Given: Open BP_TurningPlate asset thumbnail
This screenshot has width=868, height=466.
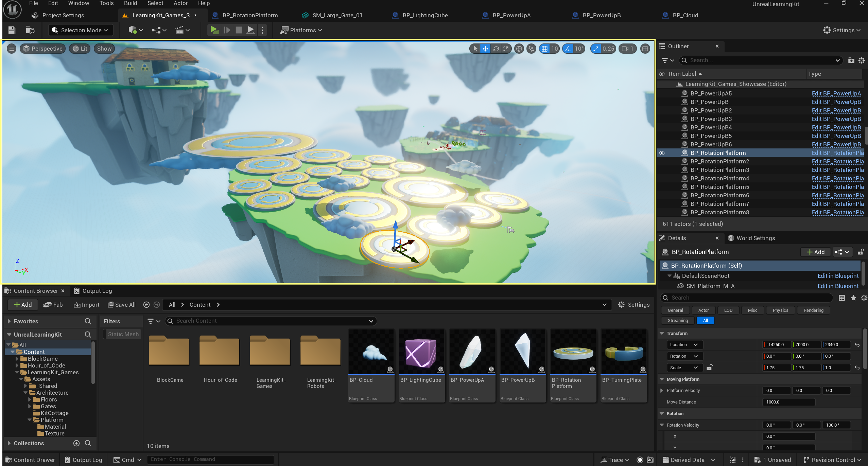Looking at the screenshot, I should (x=624, y=352).
